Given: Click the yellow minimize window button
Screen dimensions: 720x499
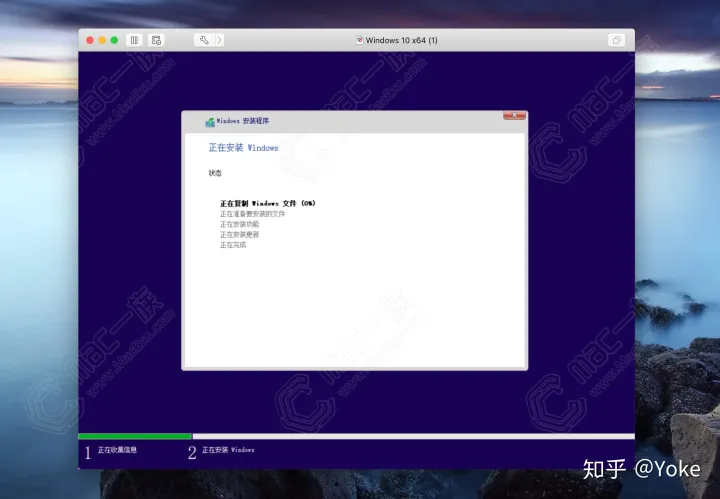Looking at the screenshot, I should coord(102,40).
